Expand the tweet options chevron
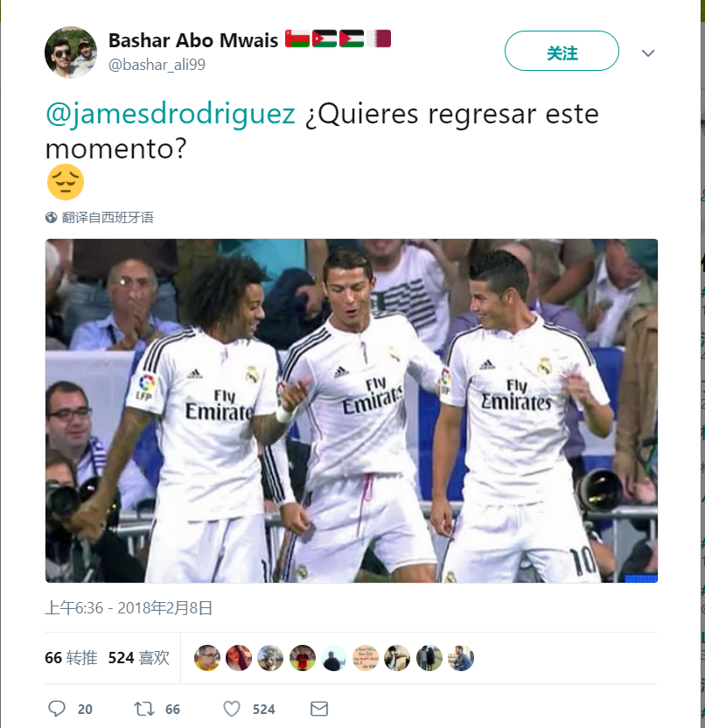 point(648,52)
